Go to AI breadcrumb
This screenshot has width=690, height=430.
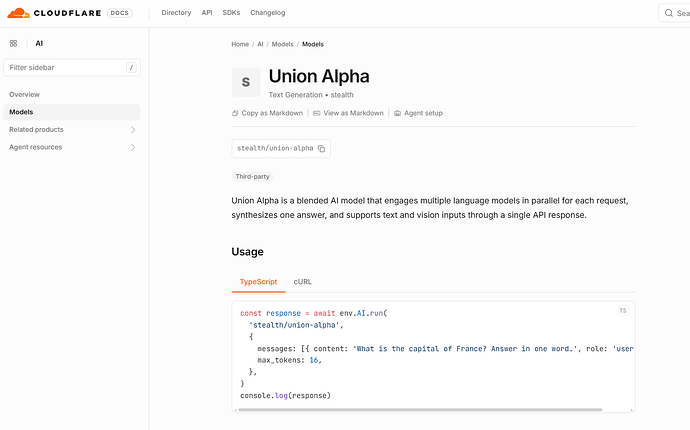[x=260, y=44]
